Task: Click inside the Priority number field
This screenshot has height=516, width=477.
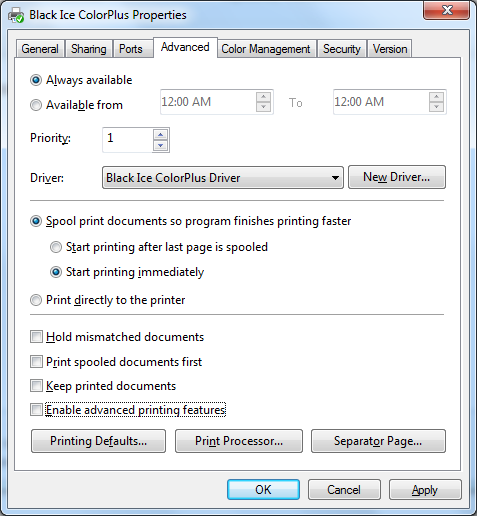Action: pos(128,140)
